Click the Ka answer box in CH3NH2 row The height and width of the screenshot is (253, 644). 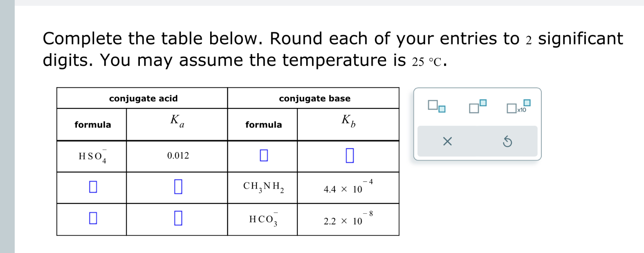click(177, 187)
